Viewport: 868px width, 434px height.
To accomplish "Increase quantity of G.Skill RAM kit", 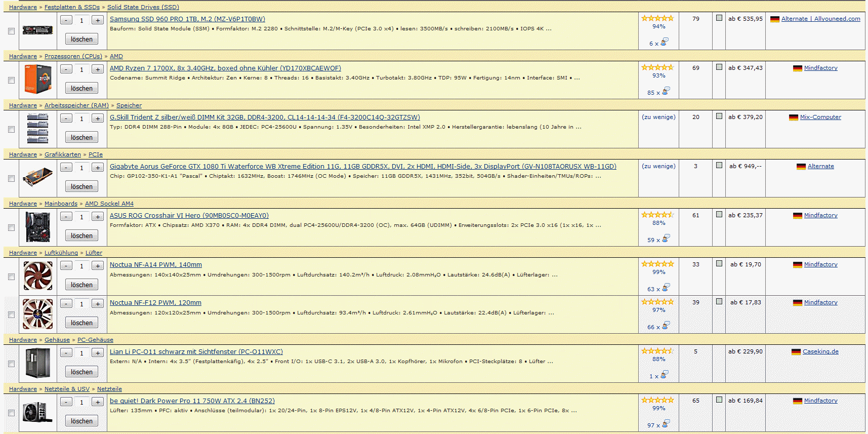I will (98, 119).
